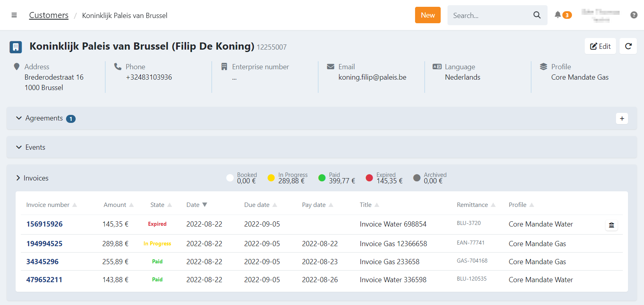The height and width of the screenshot is (305, 644).
Task: Click the refresh icon button
Action: 628,46
